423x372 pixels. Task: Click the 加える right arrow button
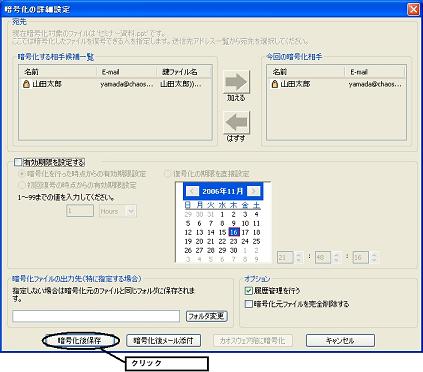click(236, 82)
